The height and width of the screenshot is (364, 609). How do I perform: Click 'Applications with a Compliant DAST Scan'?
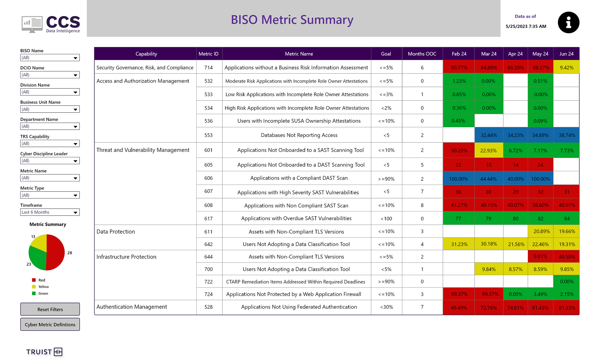[299, 178]
